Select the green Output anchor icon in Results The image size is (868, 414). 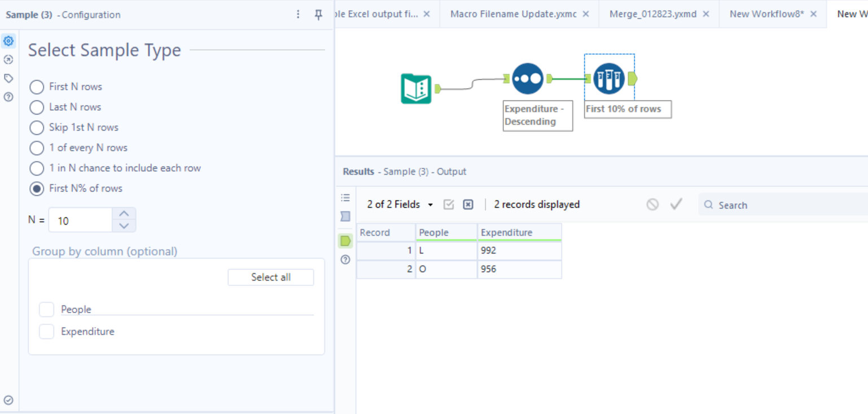click(345, 240)
